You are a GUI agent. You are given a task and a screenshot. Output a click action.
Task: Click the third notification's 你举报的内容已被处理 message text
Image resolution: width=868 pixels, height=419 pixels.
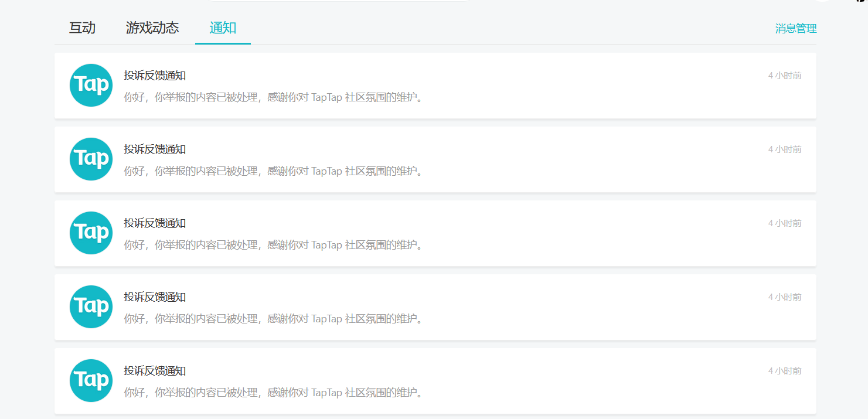(x=273, y=245)
